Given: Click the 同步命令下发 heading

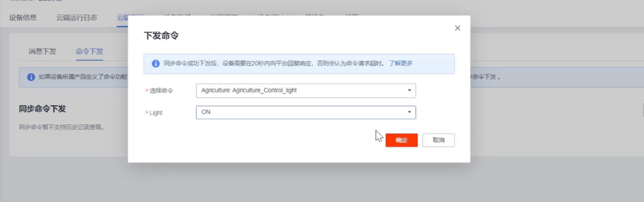Looking at the screenshot, I should click(x=42, y=109).
